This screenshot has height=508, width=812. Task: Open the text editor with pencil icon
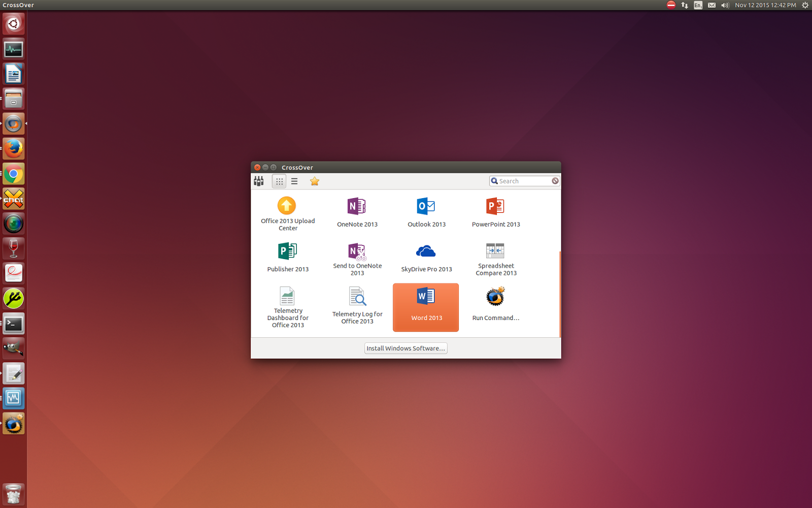click(14, 373)
